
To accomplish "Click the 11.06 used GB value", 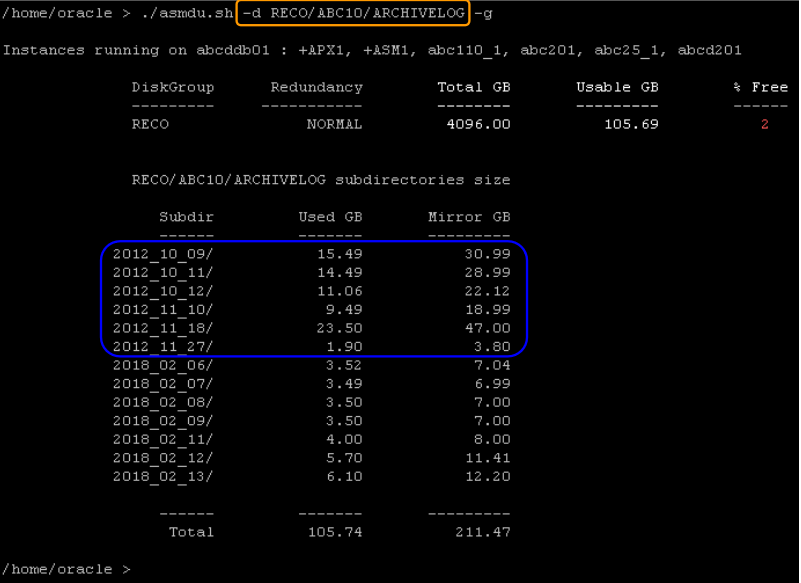I will click(340, 291).
